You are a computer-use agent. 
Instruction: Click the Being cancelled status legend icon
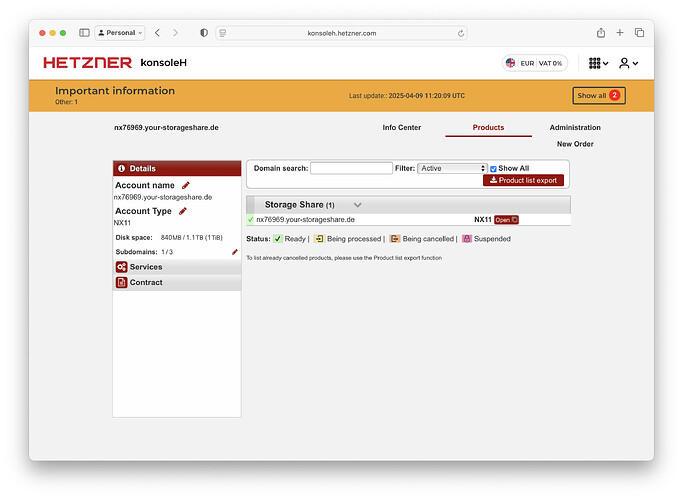[x=395, y=239]
